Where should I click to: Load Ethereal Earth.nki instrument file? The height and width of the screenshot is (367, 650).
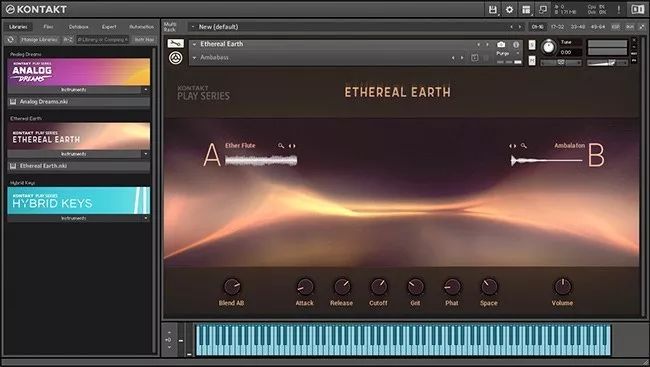pyautogui.click(x=79, y=166)
